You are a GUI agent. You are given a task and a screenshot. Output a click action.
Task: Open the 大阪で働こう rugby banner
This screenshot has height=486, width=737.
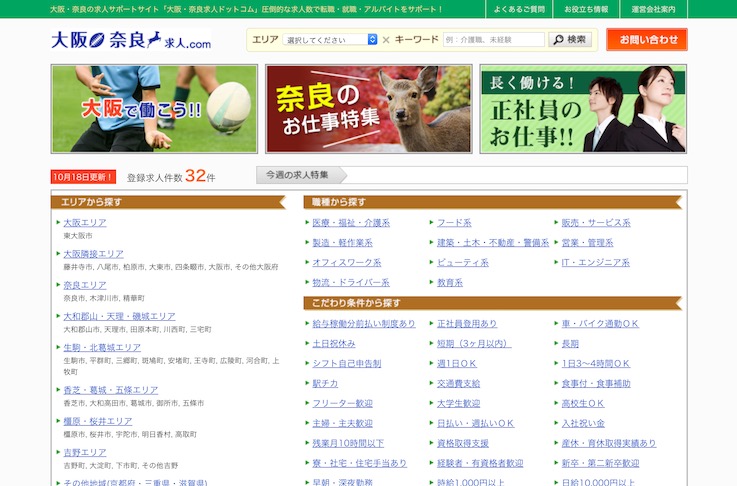coord(154,109)
